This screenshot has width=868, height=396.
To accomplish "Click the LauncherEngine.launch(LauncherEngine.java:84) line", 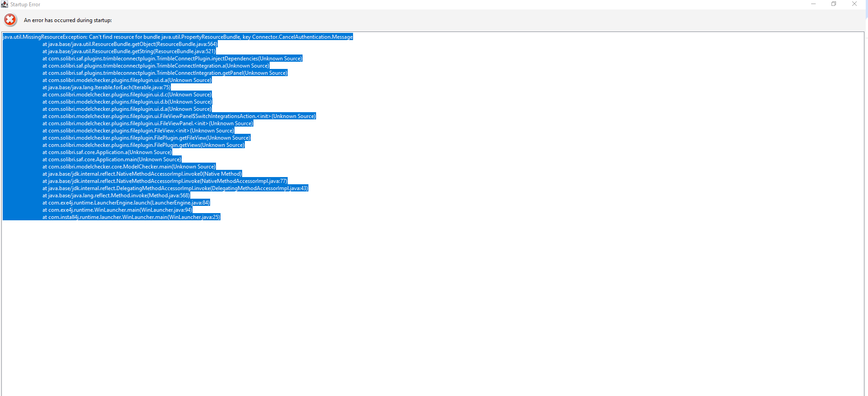I will click(x=126, y=203).
